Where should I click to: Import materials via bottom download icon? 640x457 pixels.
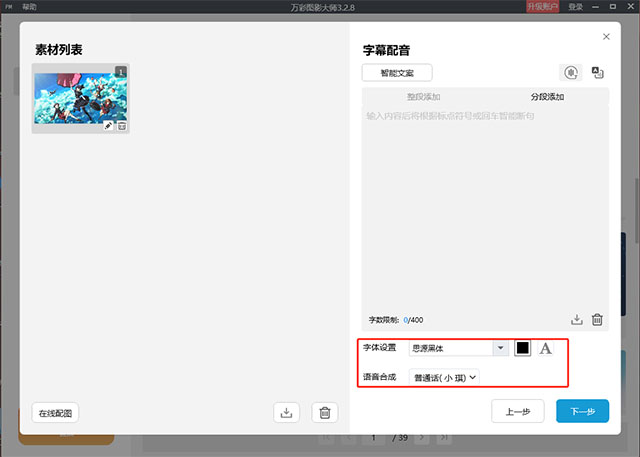click(287, 413)
